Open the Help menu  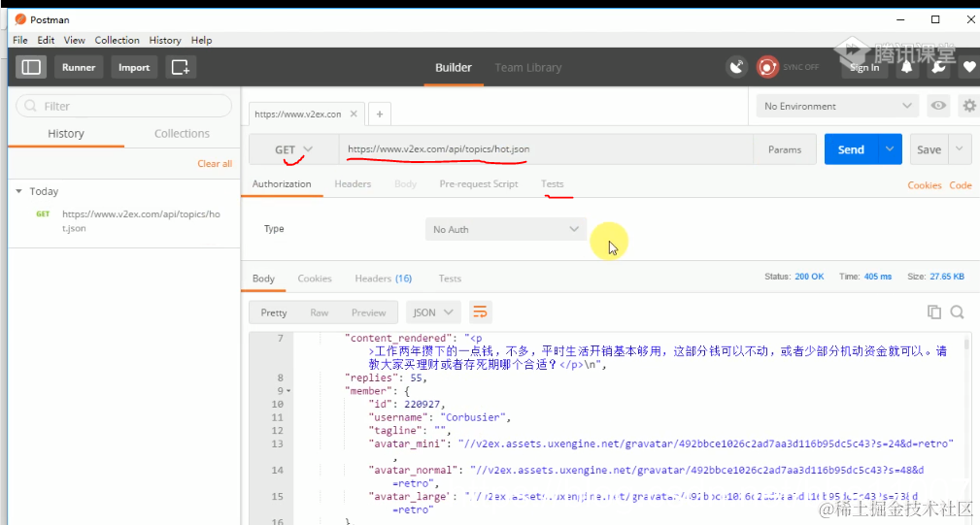[201, 40]
